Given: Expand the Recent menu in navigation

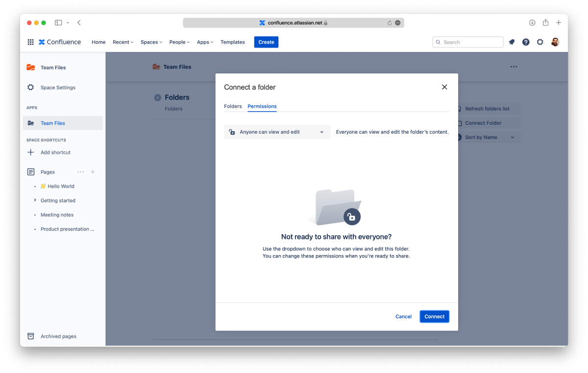Looking at the screenshot, I should coord(123,42).
